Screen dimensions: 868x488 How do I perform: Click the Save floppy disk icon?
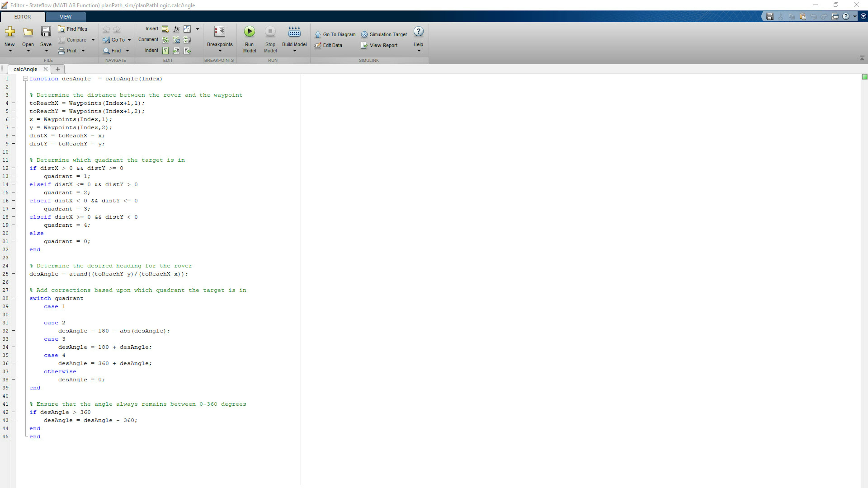46,31
